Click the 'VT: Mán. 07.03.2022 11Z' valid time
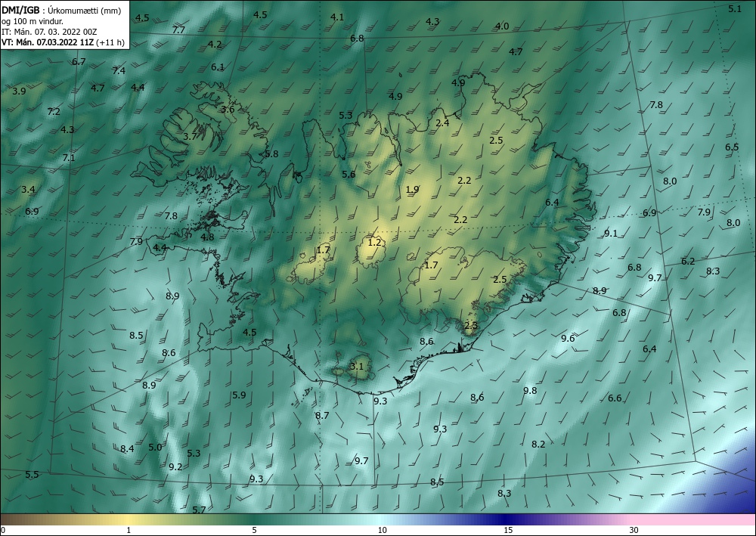Image resolution: width=756 pixels, height=536 pixels. [48, 42]
